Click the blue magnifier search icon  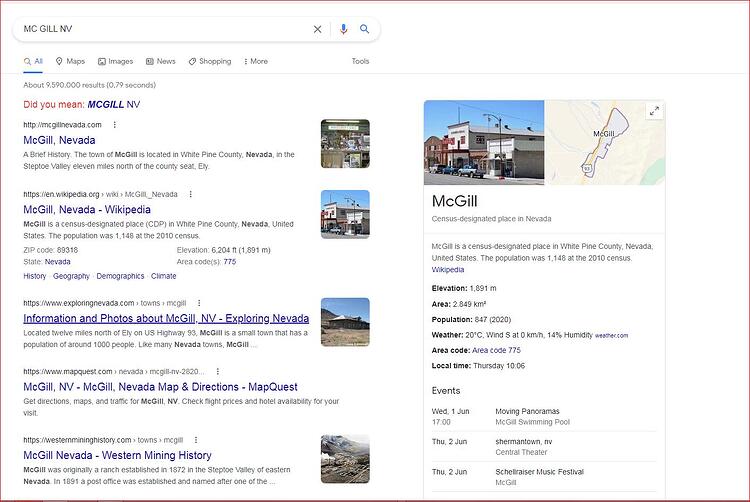pos(364,29)
